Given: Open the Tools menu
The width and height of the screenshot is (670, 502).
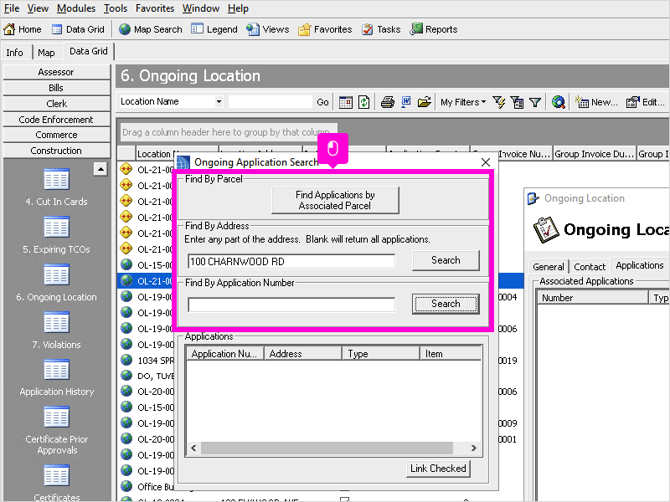Looking at the screenshot, I should (x=115, y=9).
